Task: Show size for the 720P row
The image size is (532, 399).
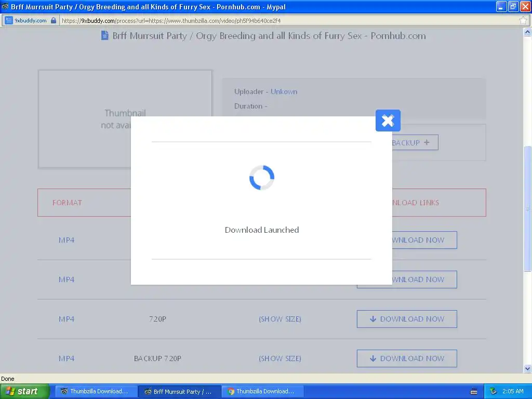Action: point(280,319)
